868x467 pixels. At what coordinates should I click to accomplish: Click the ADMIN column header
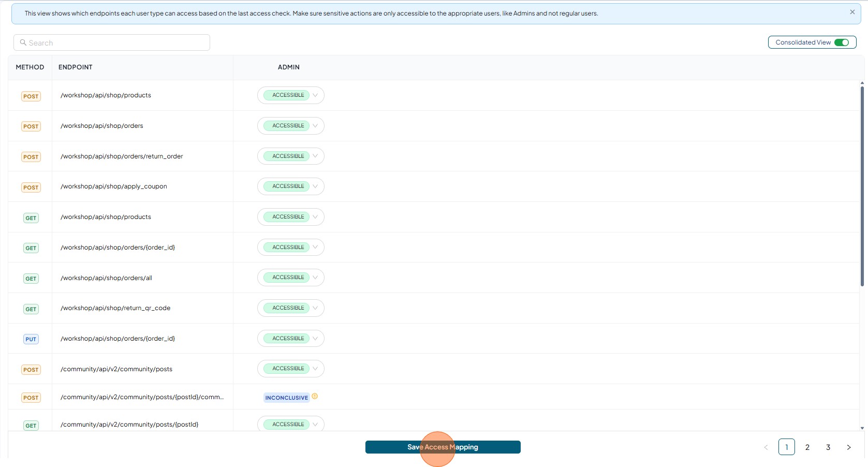click(x=289, y=67)
